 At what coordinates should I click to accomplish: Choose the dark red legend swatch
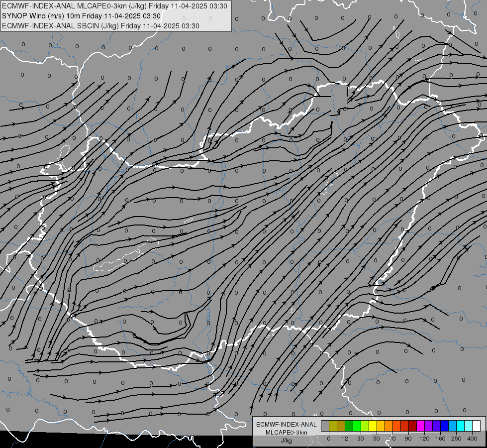413,426
